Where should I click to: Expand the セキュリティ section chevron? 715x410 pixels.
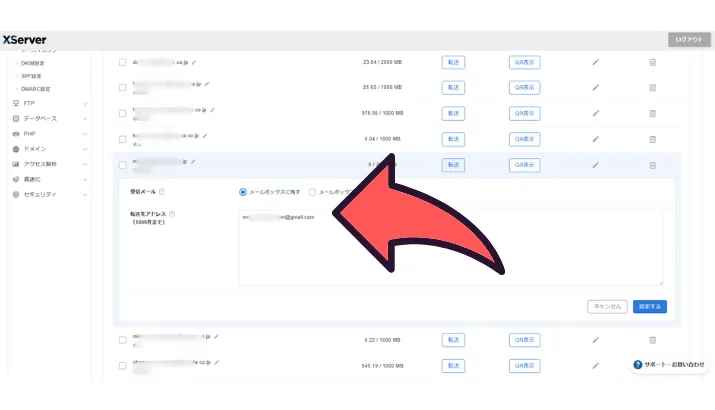pos(85,194)
